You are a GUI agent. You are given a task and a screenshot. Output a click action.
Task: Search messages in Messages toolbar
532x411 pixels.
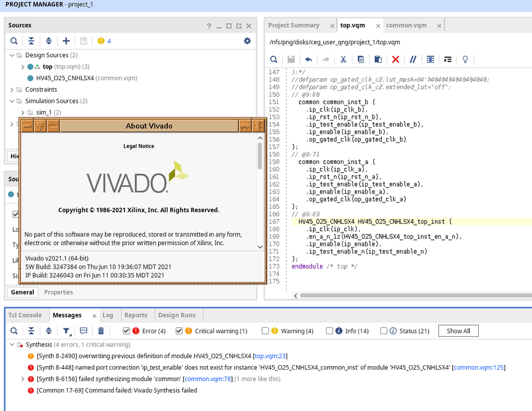(x=14, y=331)
